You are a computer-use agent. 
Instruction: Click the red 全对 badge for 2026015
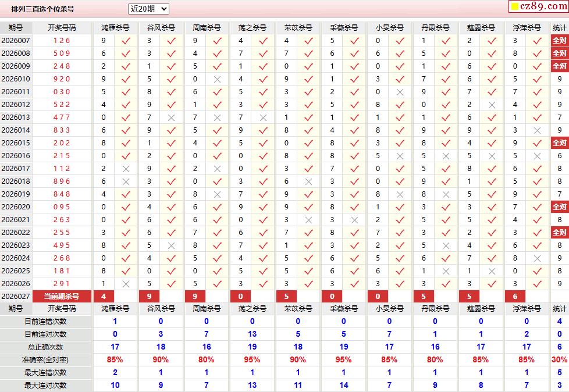coord(559,143)
